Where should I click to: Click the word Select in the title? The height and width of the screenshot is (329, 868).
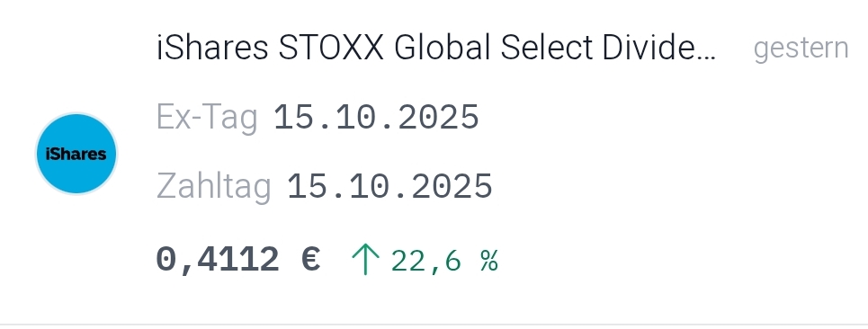click(546, 48)
